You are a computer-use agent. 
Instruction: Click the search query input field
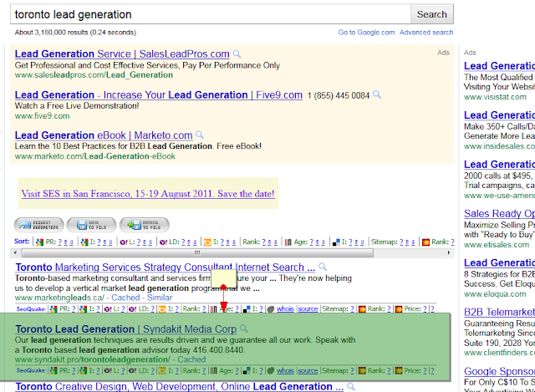(x=210, y=14)
